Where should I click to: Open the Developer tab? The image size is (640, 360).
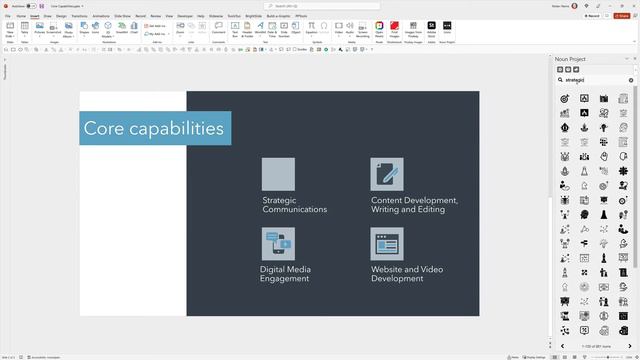coord(185,16)
